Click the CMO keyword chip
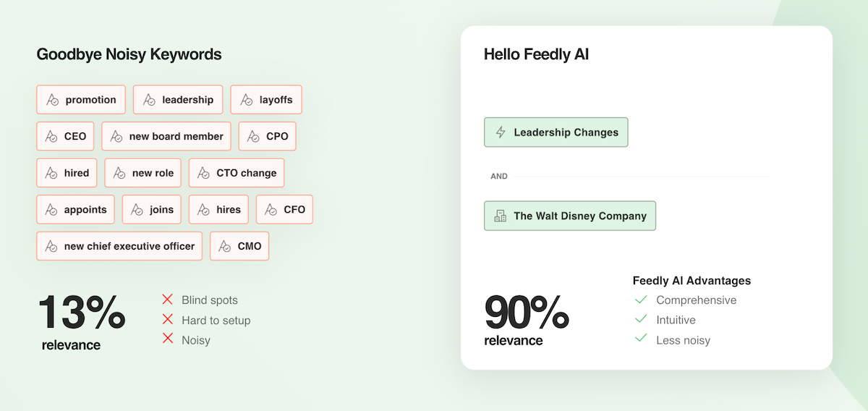 coord(239,246)
